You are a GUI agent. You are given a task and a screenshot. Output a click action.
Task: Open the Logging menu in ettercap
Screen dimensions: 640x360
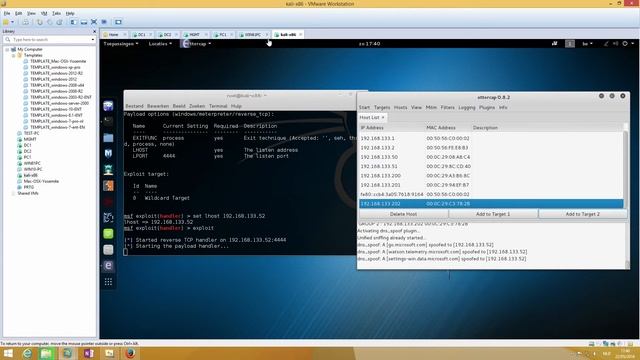click(x=467, y=107)
